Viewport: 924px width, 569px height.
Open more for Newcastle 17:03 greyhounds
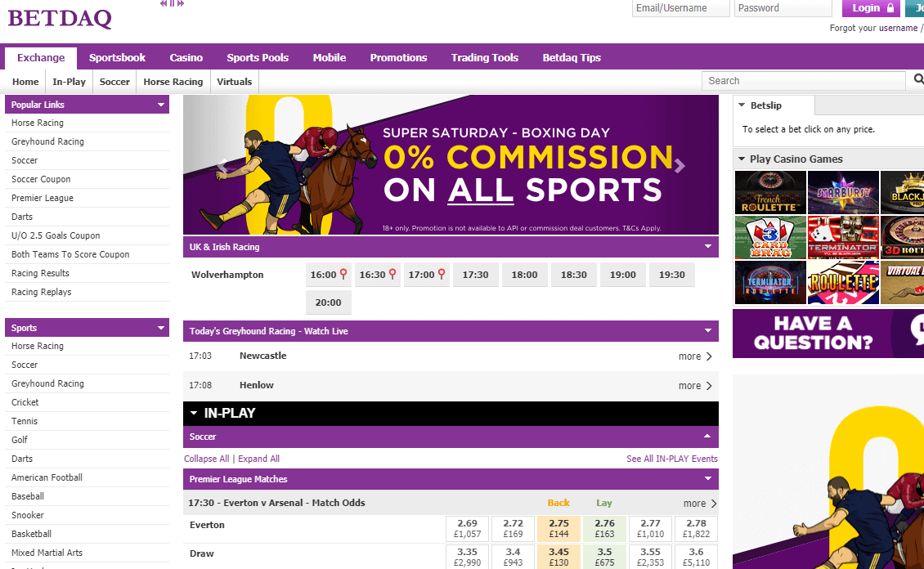[695, 356]
